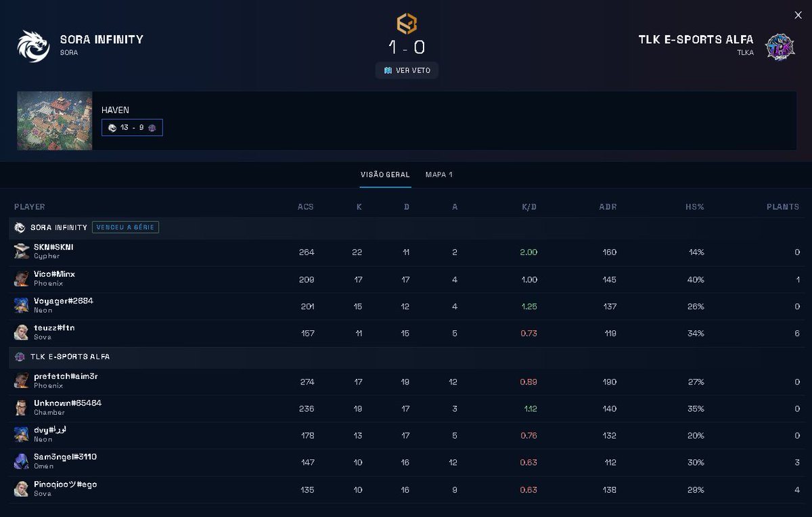
Task: Click the Sova agent avatar for teuzz#ftn
Action: click(22, 332)
